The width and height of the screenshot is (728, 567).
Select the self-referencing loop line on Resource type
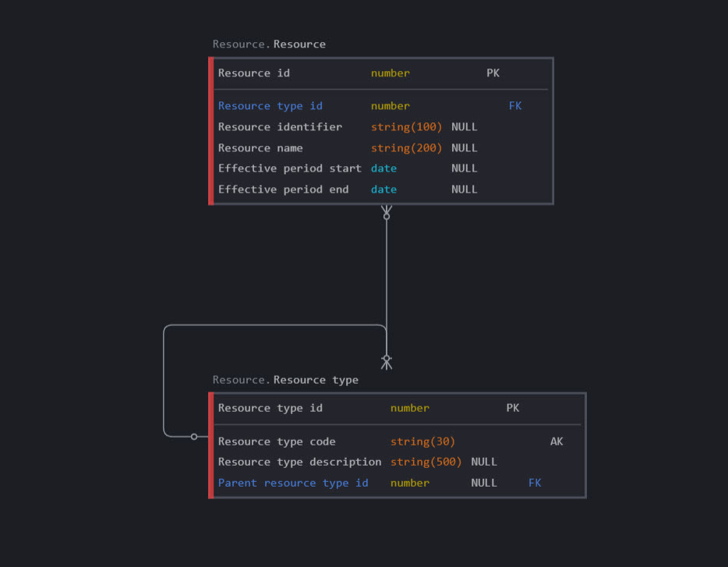coord(164,382)
